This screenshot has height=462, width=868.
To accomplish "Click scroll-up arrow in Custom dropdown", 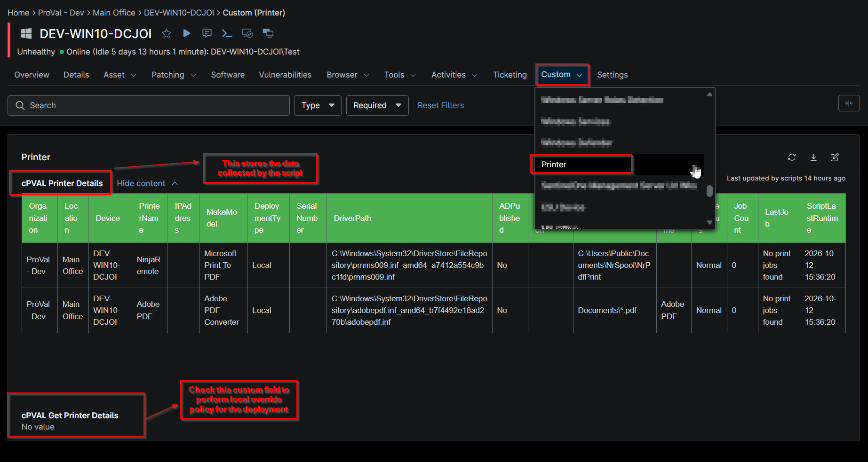I will click(709, 94).
